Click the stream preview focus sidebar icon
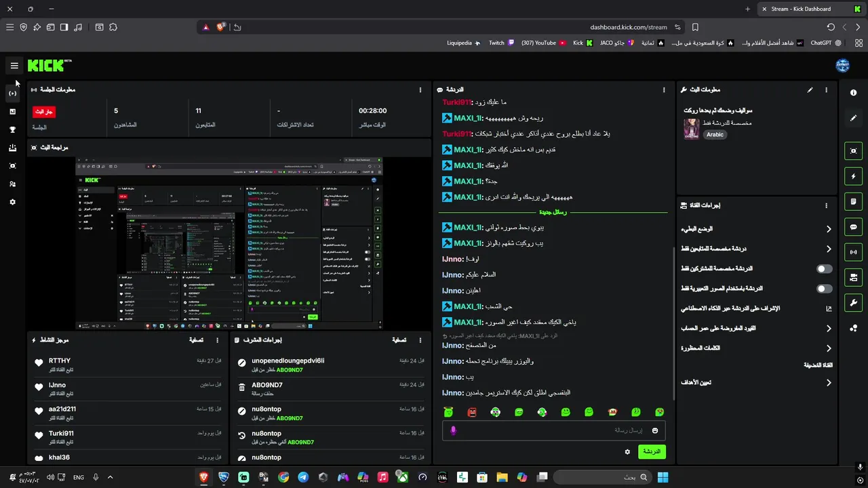The image size is (868, 488). [x=12, y=166]
